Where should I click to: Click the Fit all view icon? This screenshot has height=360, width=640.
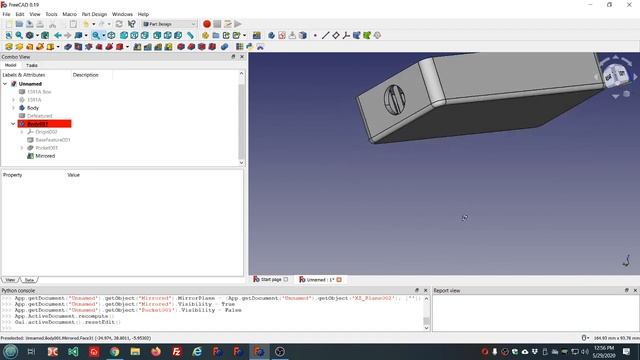(9, 36)
